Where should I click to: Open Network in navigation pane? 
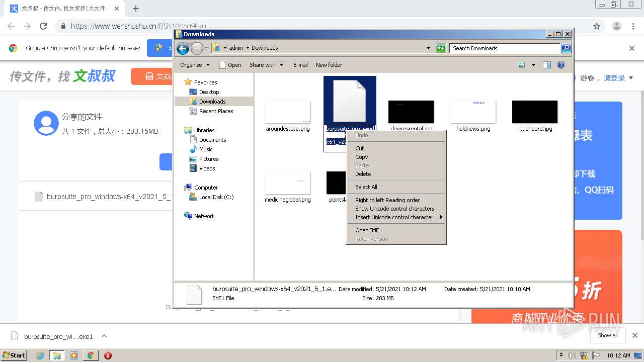tap(204, 216)
